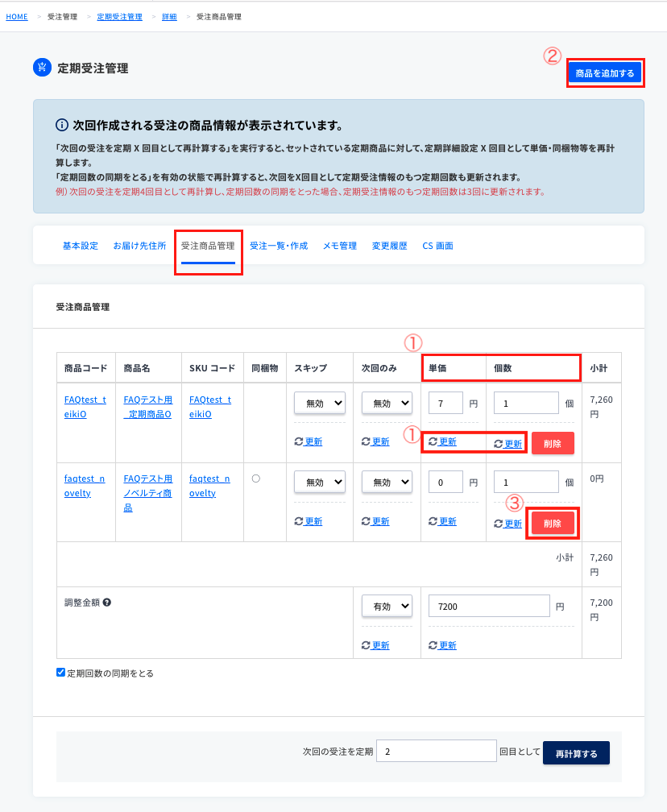Click the 再計算する button
The width and height of the screenshot is (667, 812).
point(576,753)
